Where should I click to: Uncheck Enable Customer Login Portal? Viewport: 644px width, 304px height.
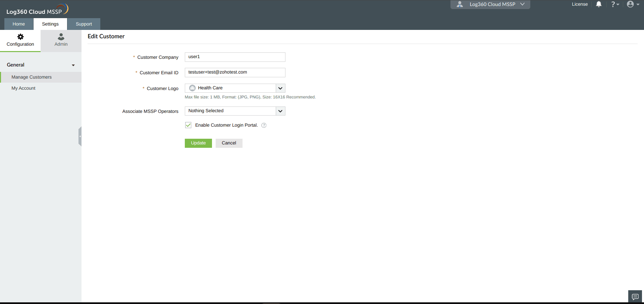click(188, 125)
